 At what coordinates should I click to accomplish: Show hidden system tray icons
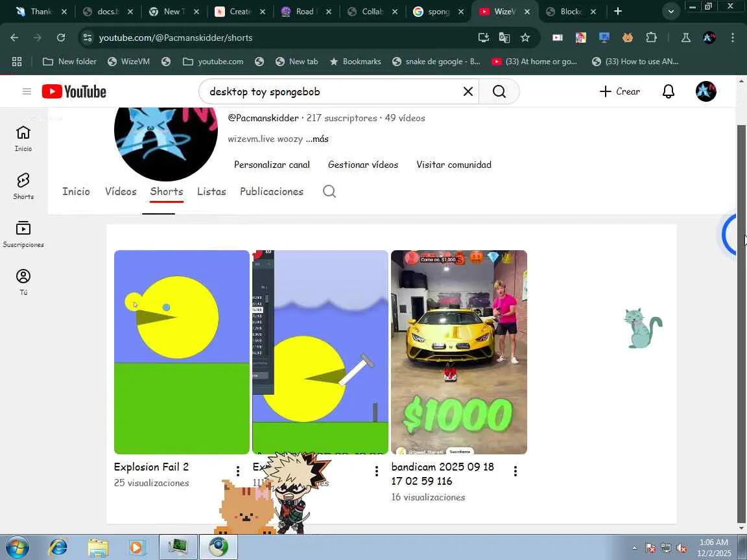[635, 548]
